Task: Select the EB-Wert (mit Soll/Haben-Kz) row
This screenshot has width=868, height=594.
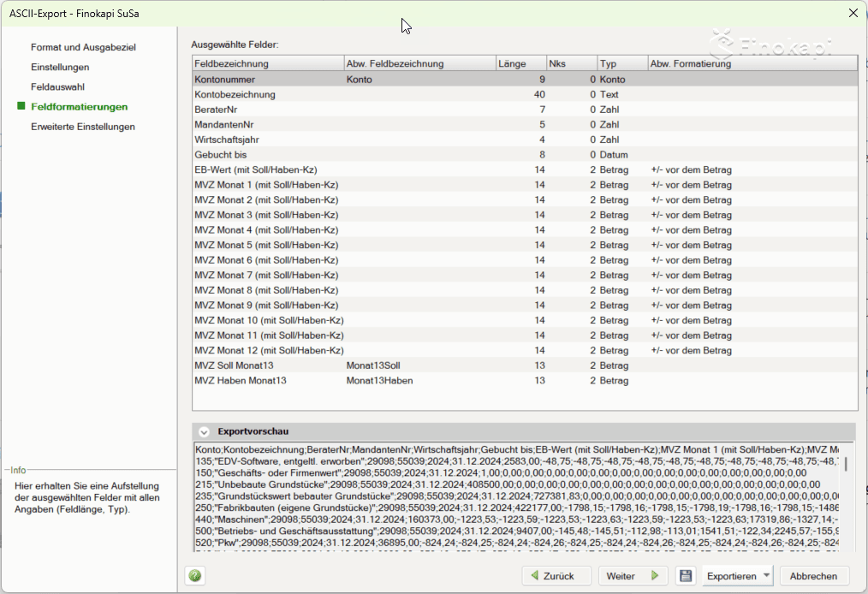Action: pyautogui.click(x=525, y=170)
